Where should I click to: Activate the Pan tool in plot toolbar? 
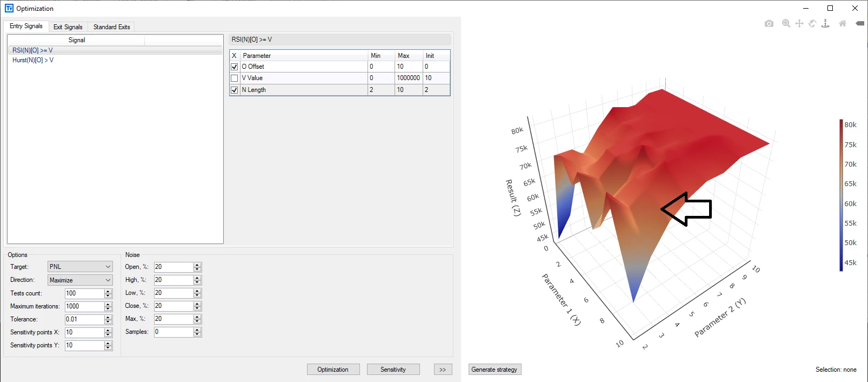click(x=799, y=23)
